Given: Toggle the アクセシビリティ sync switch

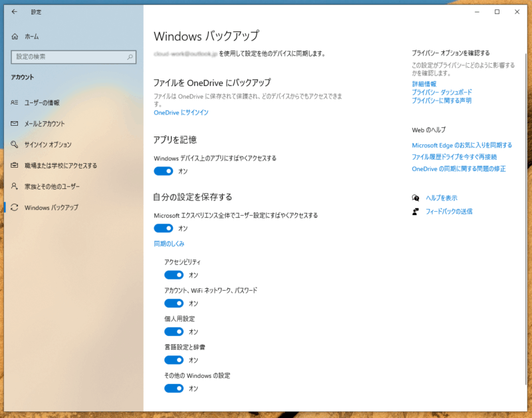Looking at the screenshot, I should click(174, 275).
